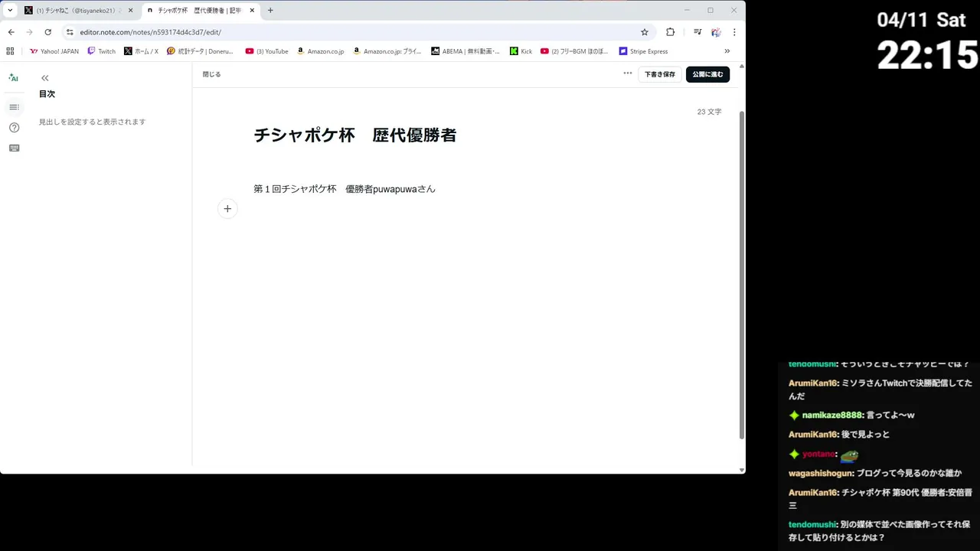Click 下書き保存 button

pos(660,74)
